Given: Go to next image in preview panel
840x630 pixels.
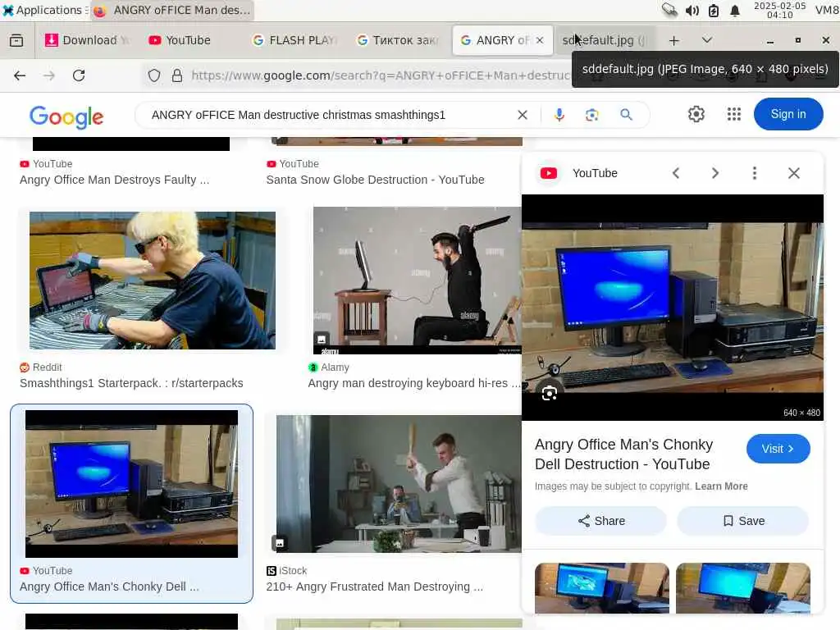Looking at the screenshot, I should point(715,173).
